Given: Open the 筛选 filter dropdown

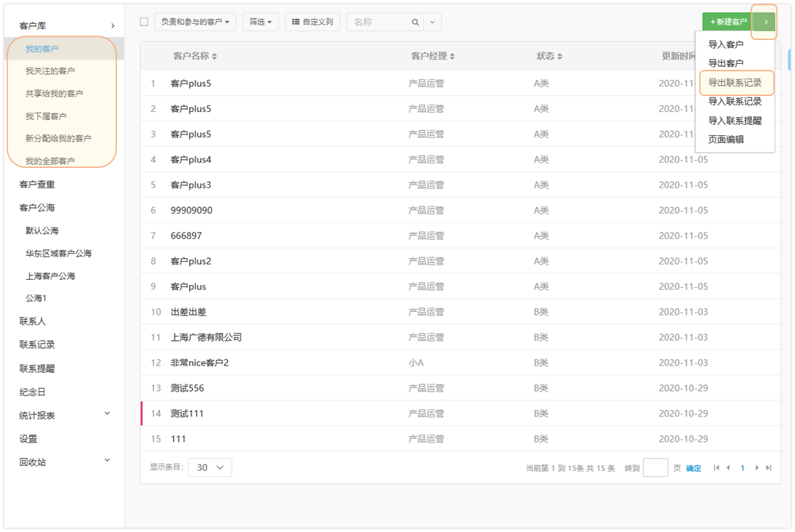Looking at the screenshot, I should pyautogui.click(x=260, y=23).
